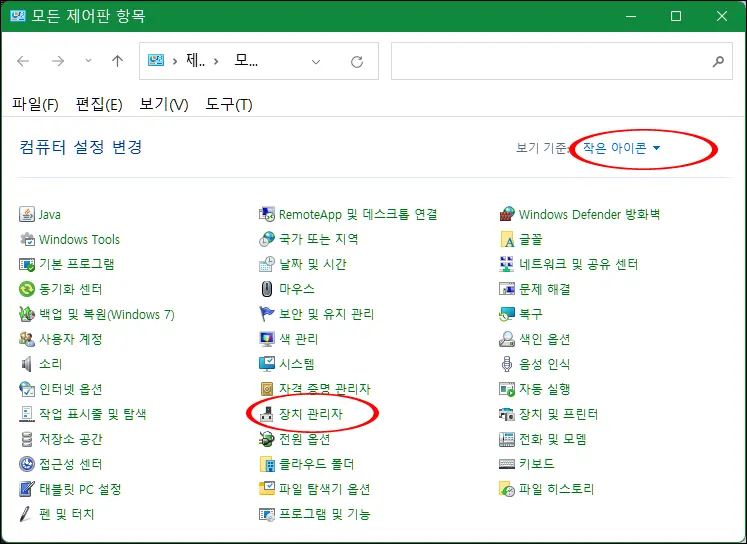This screenshot has width=747, height=544.
Task: Click the search magnifier icon
Action: (718, 61)
